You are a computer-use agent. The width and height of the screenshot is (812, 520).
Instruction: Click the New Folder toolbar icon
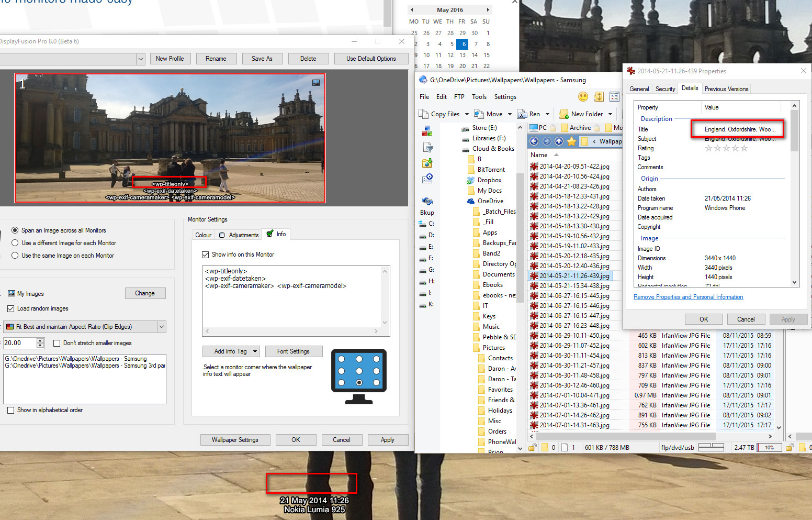pyautogui.click(x=564, y=114)
